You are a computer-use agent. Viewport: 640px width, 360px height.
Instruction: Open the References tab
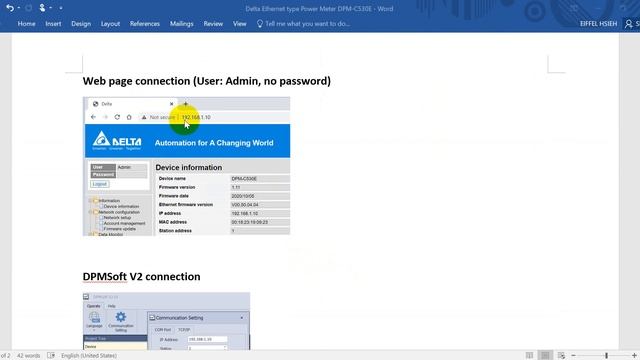(x=145, y=24)
